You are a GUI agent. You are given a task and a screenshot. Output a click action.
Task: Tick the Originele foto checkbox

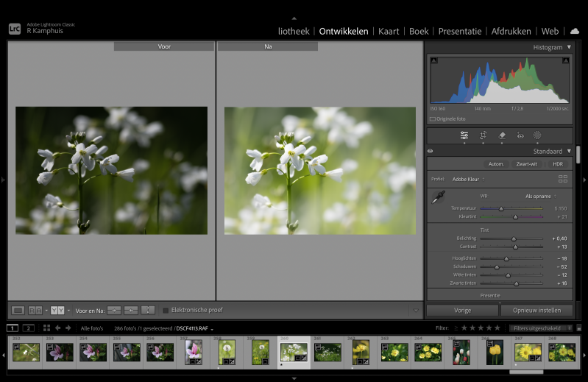click(433, 119)
